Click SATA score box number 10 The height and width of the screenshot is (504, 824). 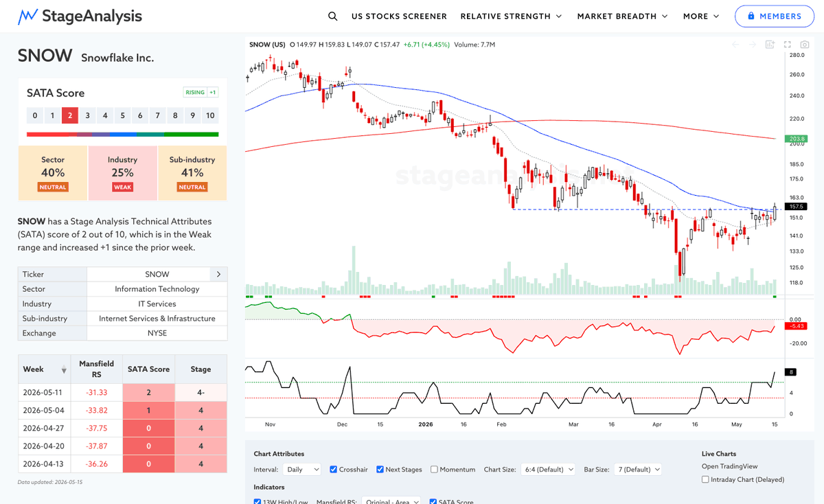tap(210, 115)
